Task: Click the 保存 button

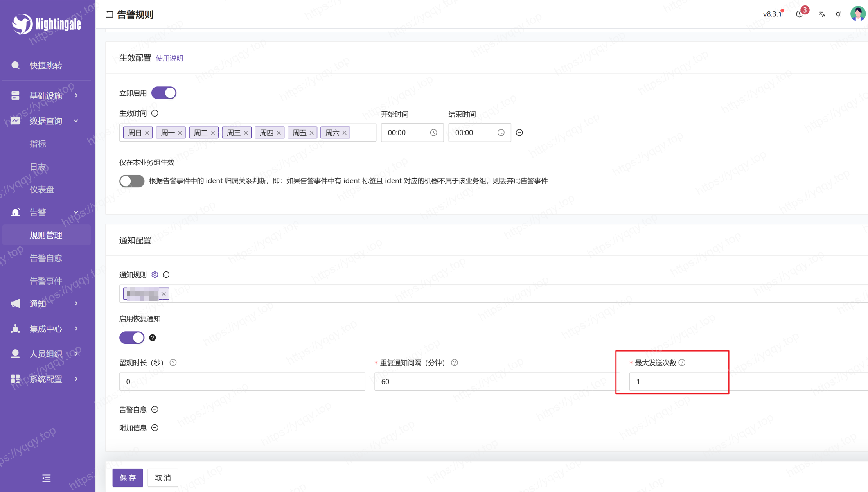Action: 128,478
